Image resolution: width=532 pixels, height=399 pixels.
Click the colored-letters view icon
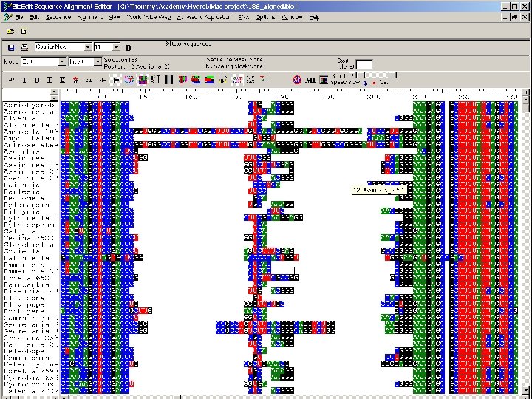pos(129,80)
